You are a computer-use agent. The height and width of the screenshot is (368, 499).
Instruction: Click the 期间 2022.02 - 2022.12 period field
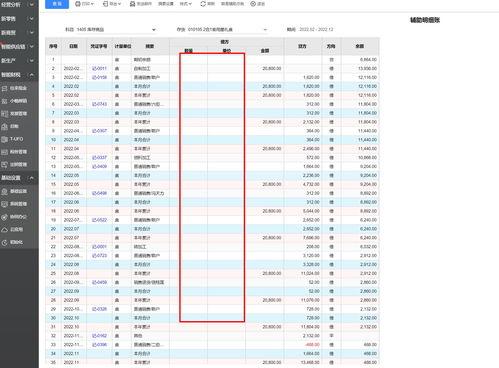pyautogui.click(x=316, y=29)
